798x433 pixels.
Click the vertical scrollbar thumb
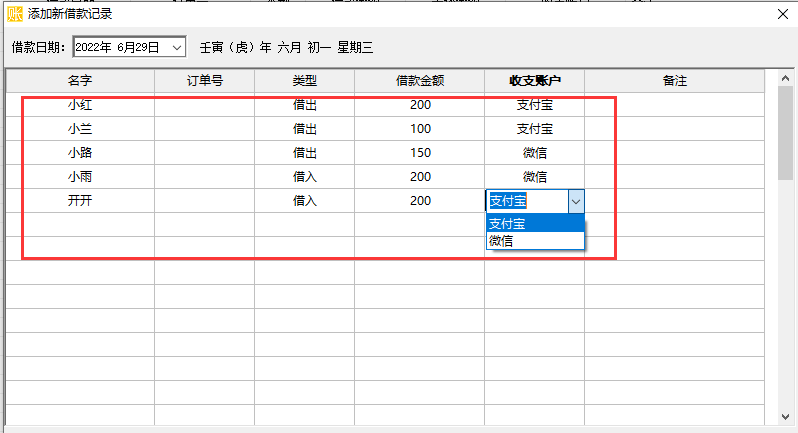[x=785, y=133]
